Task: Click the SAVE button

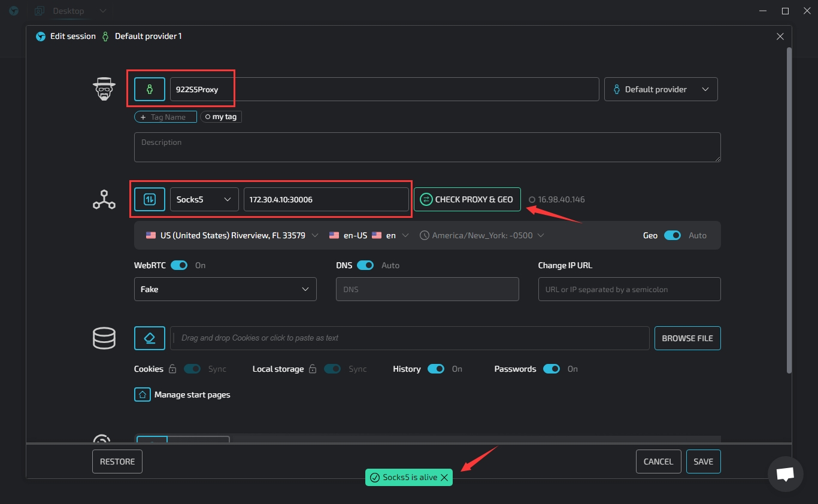Action: [703, 462]
